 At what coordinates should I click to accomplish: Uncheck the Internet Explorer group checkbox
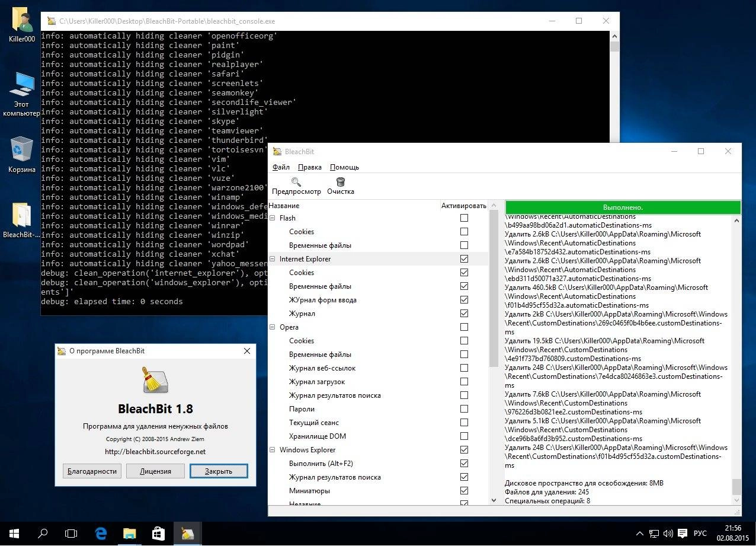[464, 259]
